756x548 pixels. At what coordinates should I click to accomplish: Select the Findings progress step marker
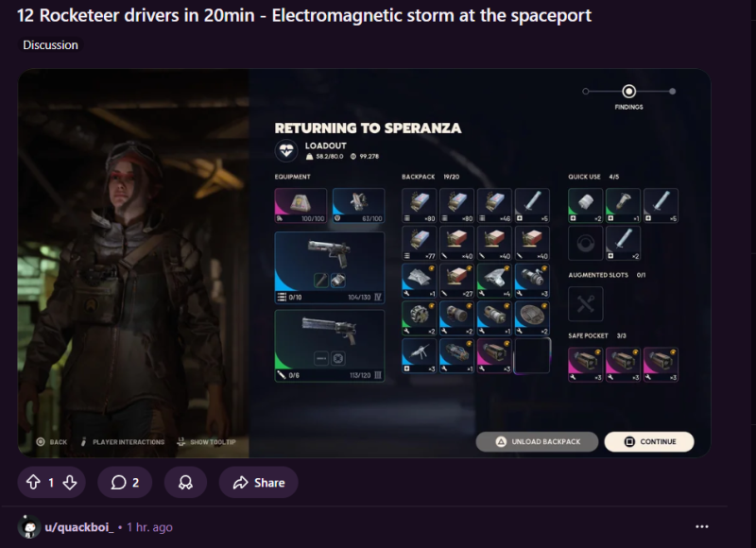[628, 91]
